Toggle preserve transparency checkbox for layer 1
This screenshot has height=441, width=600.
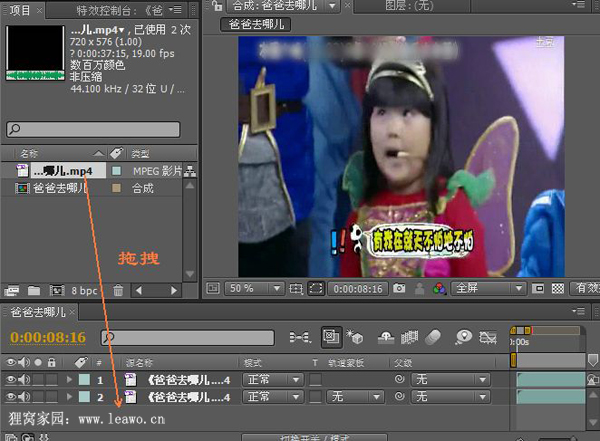[315, 380]
